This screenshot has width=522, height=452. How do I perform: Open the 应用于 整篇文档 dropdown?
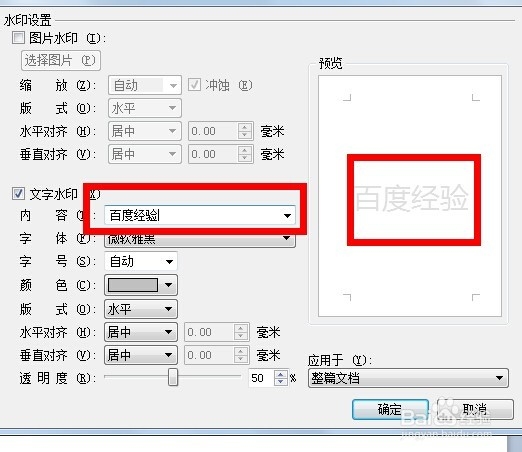point(408,378)
